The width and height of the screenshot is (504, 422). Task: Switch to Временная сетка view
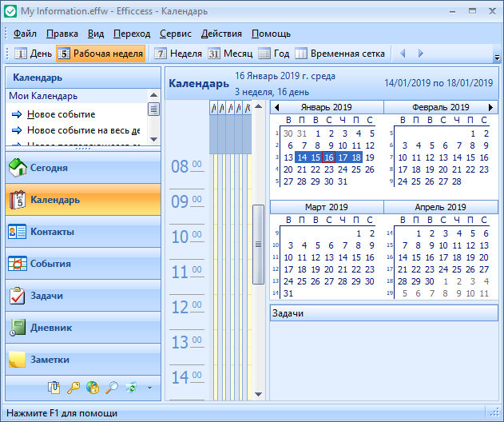click(x=339, y=54)
